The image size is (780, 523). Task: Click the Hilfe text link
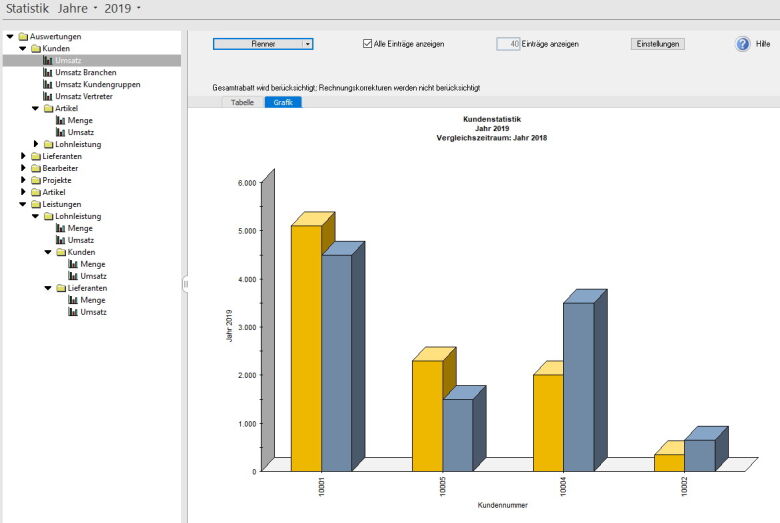tap(763, 45)
